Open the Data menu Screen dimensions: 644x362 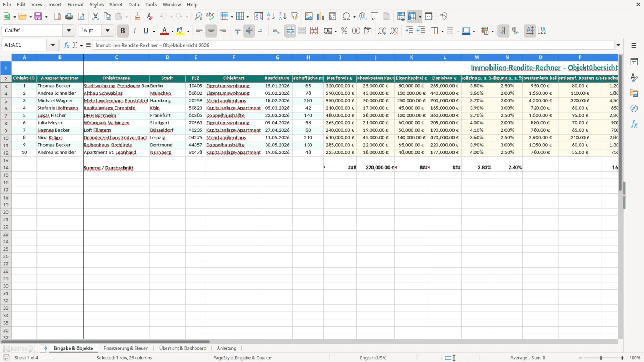click(134, 4)
